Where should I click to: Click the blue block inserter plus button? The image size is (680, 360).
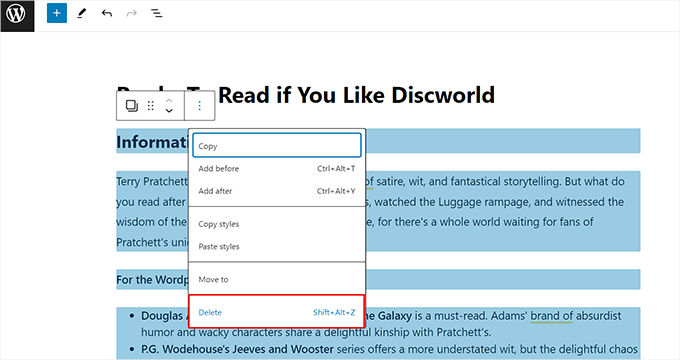[x=57, y=13]
